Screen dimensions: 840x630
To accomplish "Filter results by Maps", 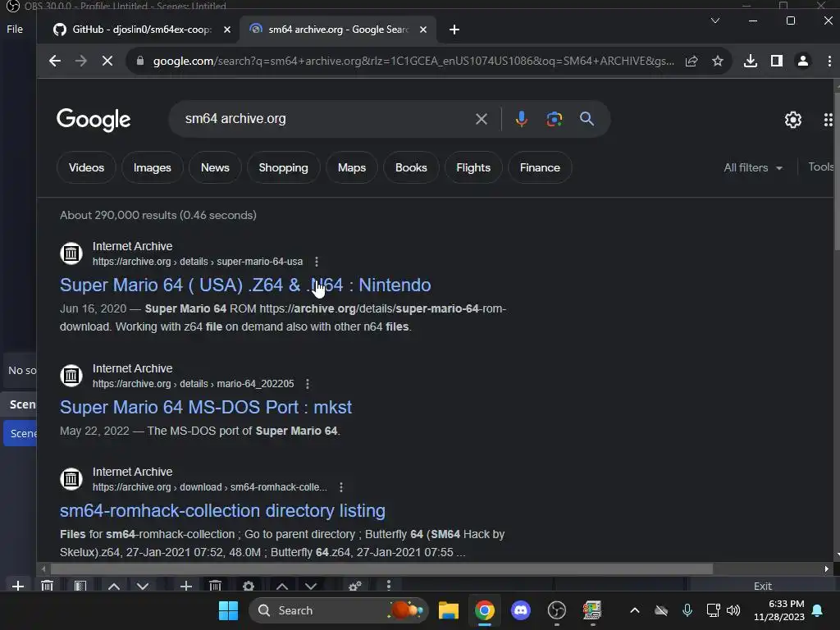I will tap(351, 167).
